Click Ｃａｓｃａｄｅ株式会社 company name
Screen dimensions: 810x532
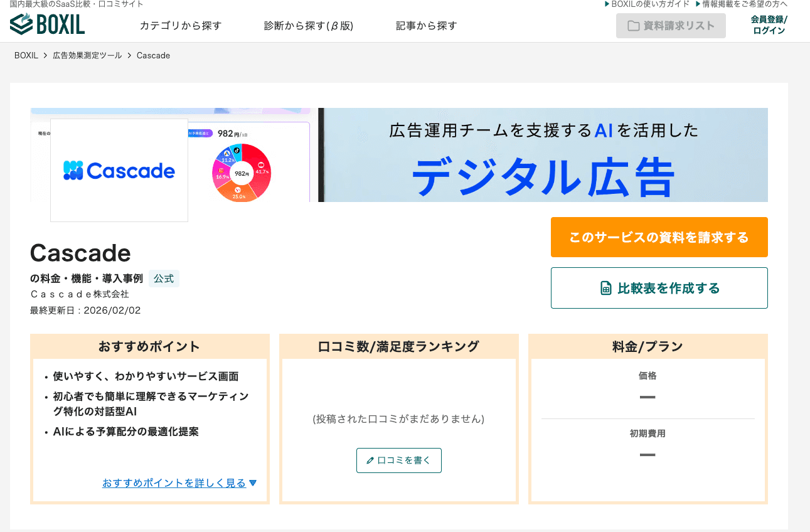[79, 294]
